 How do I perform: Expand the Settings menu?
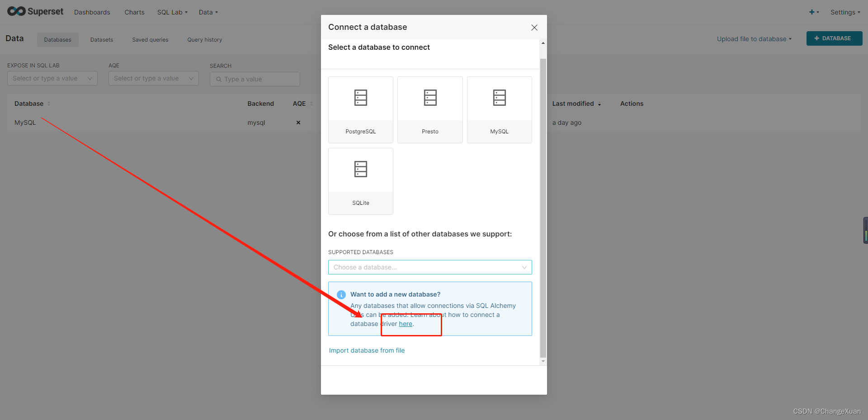point(845,12)
